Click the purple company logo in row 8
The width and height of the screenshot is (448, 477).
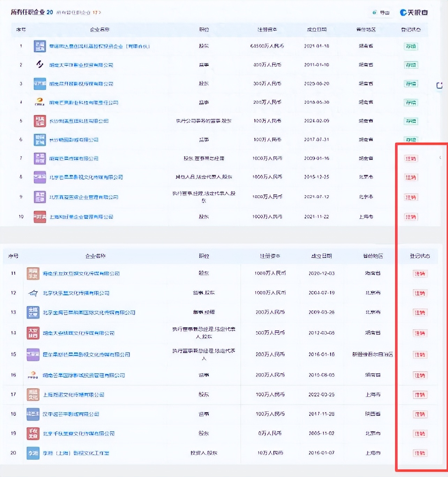pyautogui.click(x=40, y=177)
